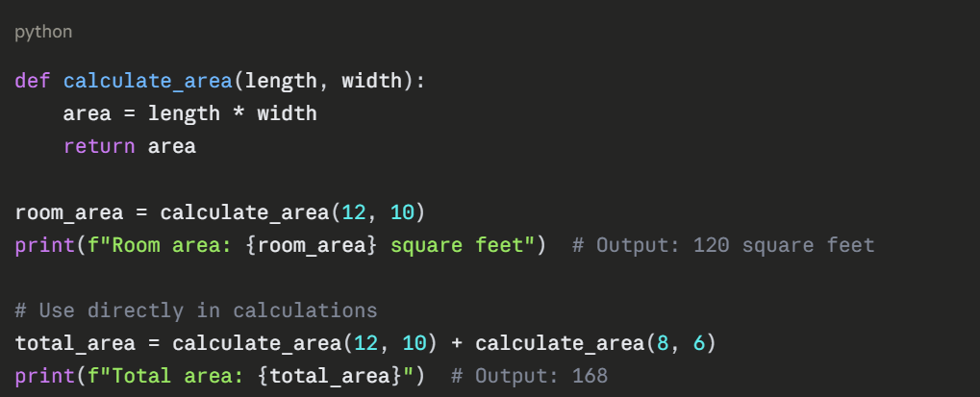Click the purple def keyword
The height and width of the screenshot is (397, 980).
click(33, 81)
